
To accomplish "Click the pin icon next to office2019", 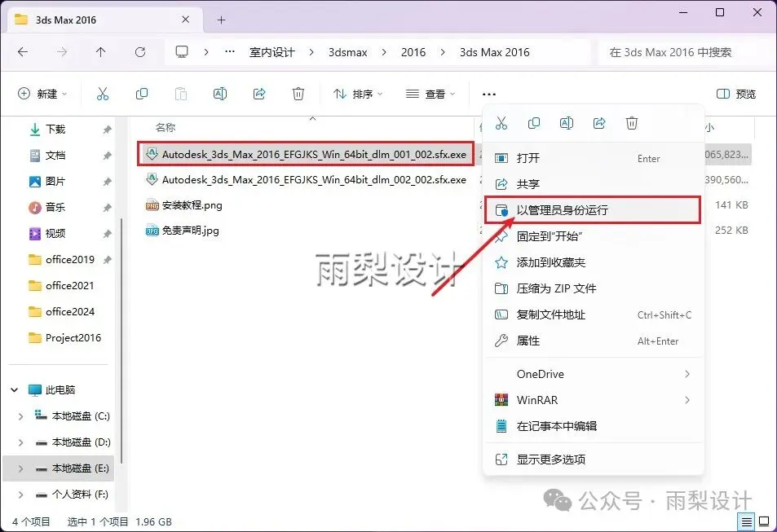I will 107,260.
